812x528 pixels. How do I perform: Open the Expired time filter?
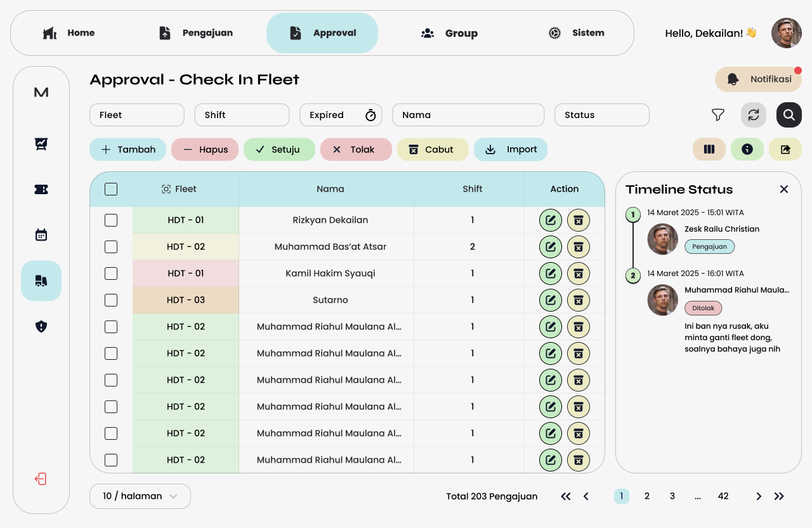[342, 115]
